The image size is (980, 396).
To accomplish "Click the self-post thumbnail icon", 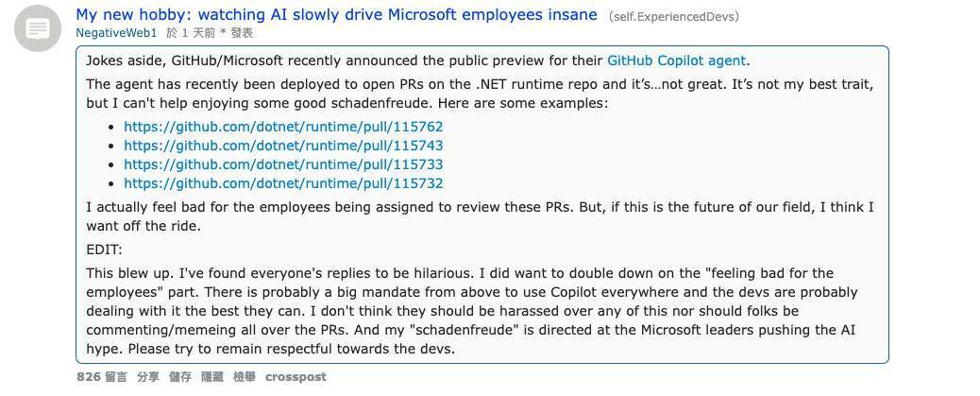I will tap(38, 28).
